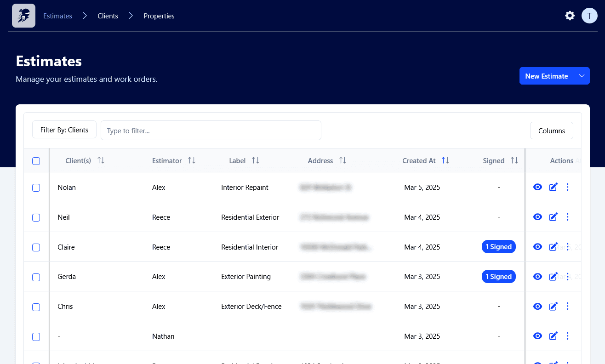Click the Columns button
This screenshot has height=364, width=605.
[x=551, y=131]
